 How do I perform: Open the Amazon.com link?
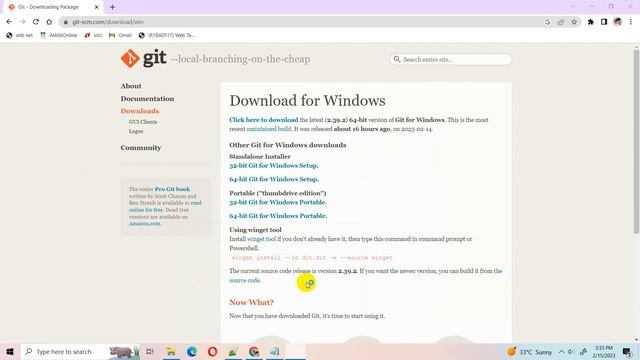[145, 223]
